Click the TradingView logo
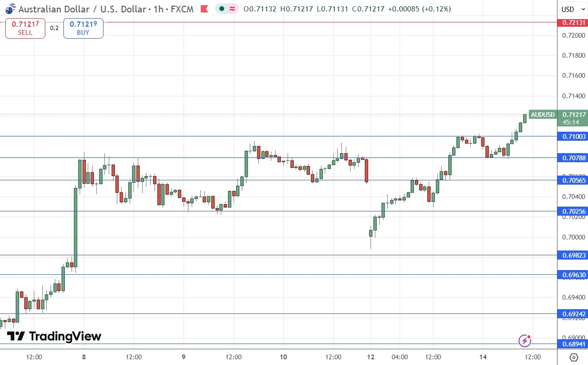The width and height of the screenshot is (588, 365). point(54,336)
